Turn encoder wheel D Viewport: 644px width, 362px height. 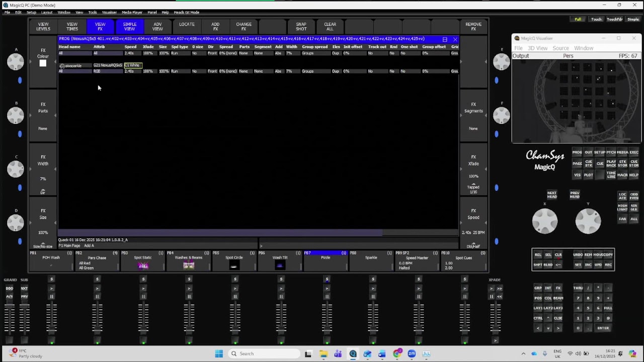16,223
